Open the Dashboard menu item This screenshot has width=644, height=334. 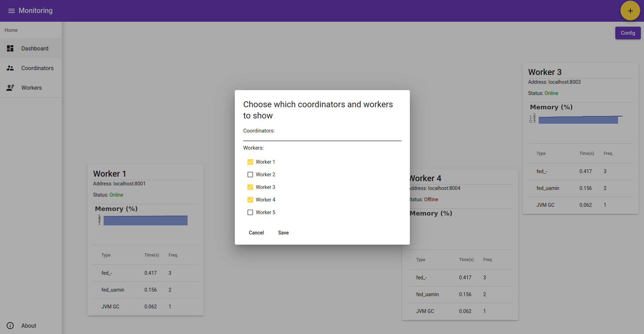click(x=31, y=48)
